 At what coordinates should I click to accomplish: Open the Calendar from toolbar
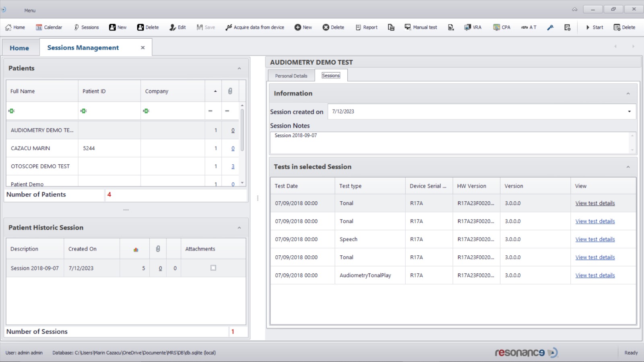pyautogui.click(x=49, y=27)
